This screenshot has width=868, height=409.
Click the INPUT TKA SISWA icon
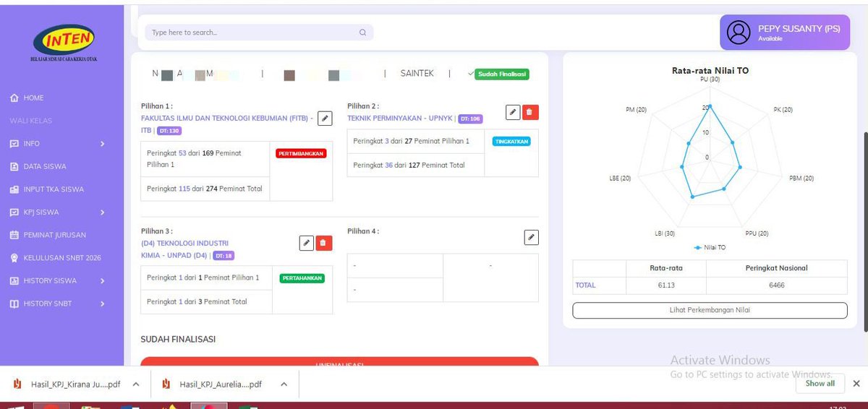point(14,189)
